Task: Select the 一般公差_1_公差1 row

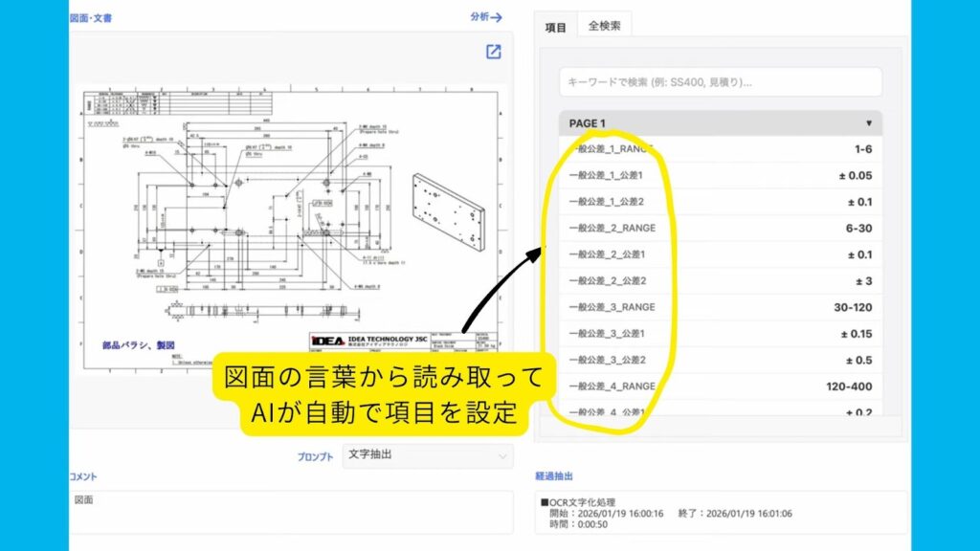Action: coord(720,176)
